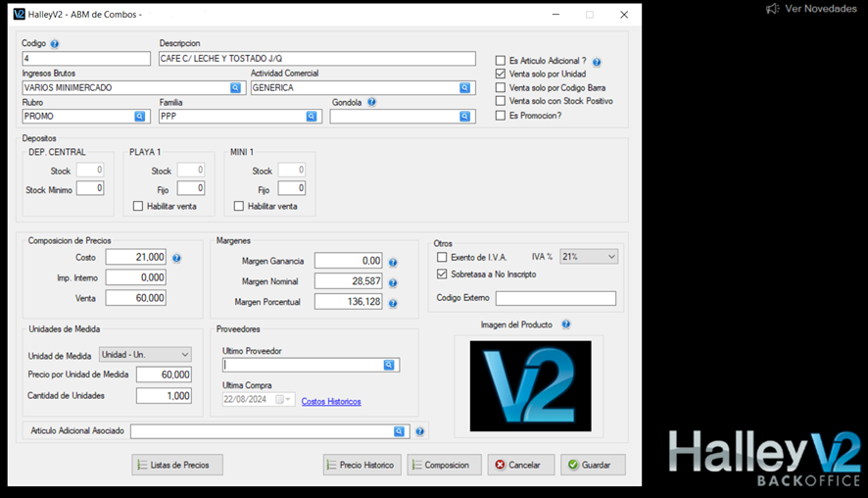Check Exento de I.V.A.
Viewport: 868px width, 498px height.
(442, 257)
